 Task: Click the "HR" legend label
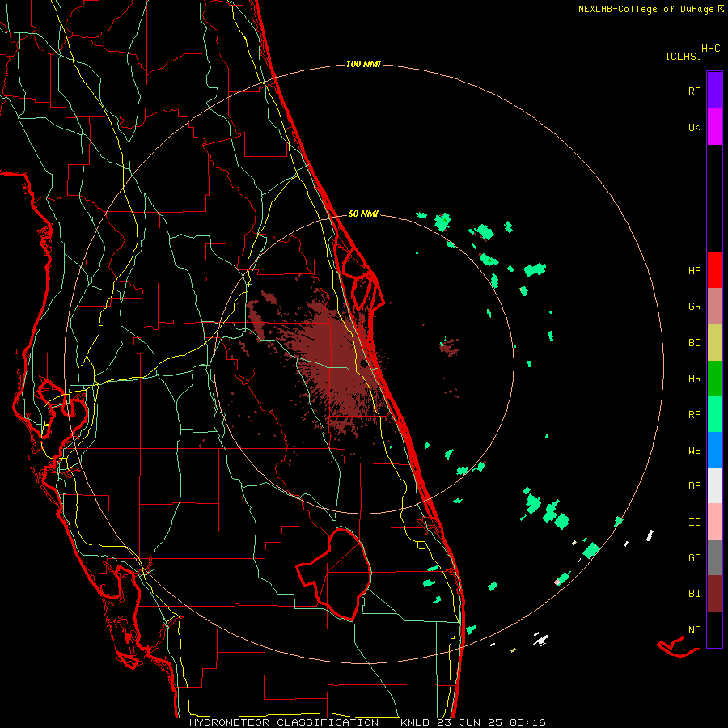(694, 379)
